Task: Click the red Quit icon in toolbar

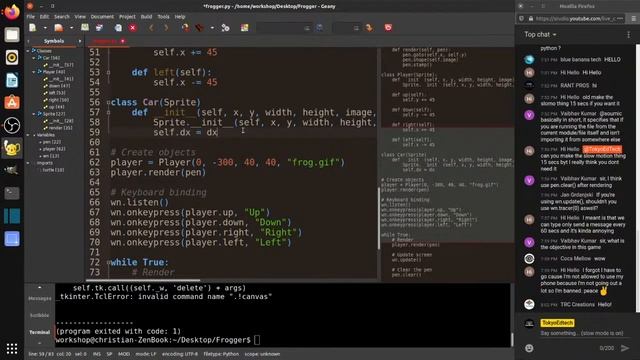Action: [x=388, y=28]
